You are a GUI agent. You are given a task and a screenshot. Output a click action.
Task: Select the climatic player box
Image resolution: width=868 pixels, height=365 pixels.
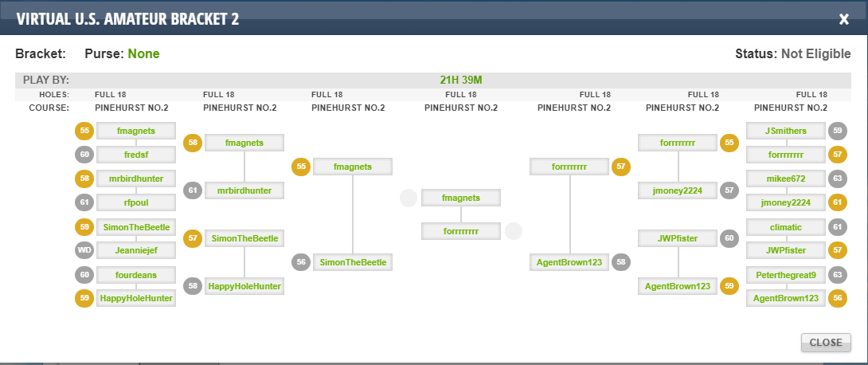tap(786, 227)
